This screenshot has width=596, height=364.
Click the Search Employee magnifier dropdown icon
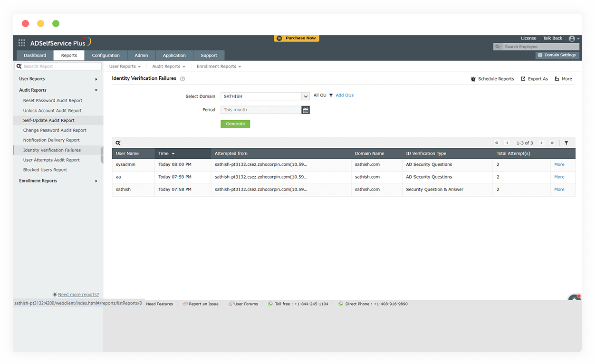[498, 47]
